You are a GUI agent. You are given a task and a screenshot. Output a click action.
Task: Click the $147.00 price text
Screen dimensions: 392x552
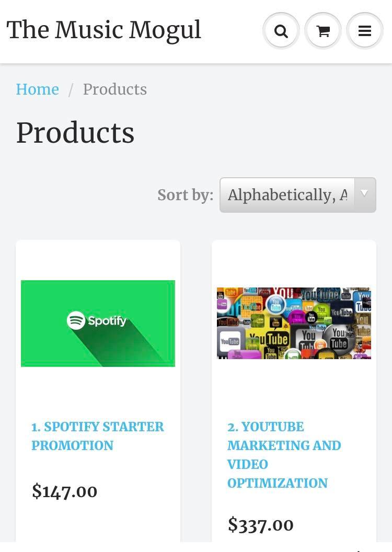64,491
